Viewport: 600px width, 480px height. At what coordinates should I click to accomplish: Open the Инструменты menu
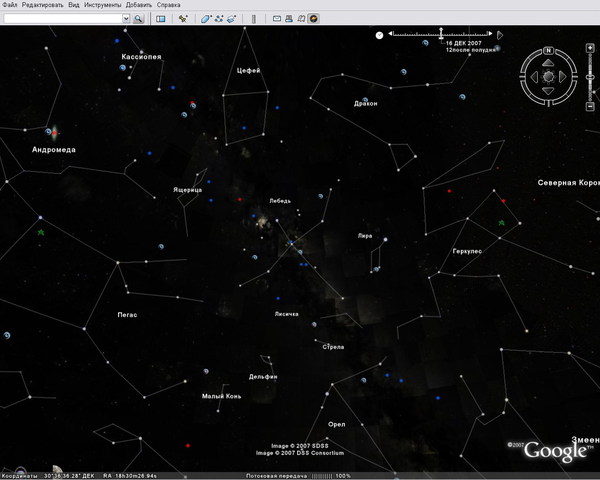coord(103,5)
